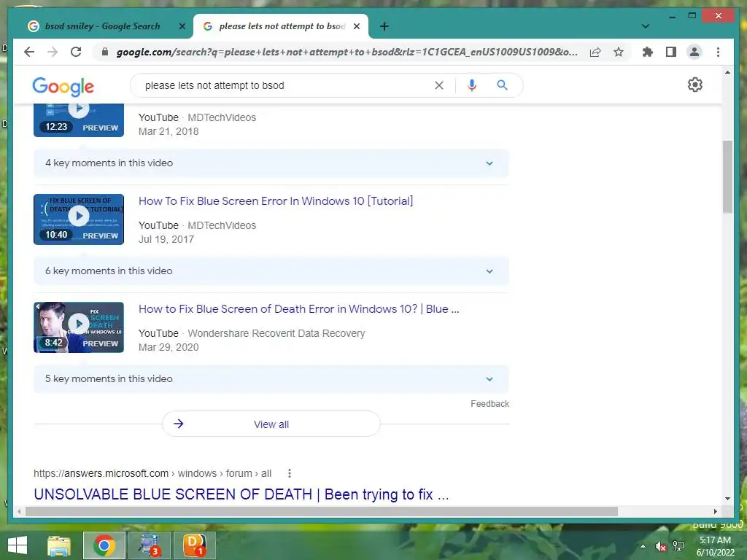
Task: Play the 12:23 video preview thumbnail
Action: click(79, 120)
